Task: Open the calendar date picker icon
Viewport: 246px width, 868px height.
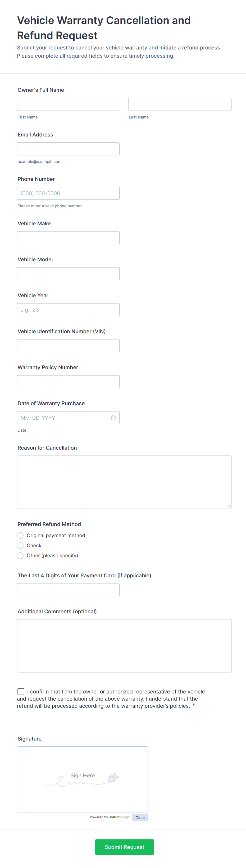Action: point(113,418)
